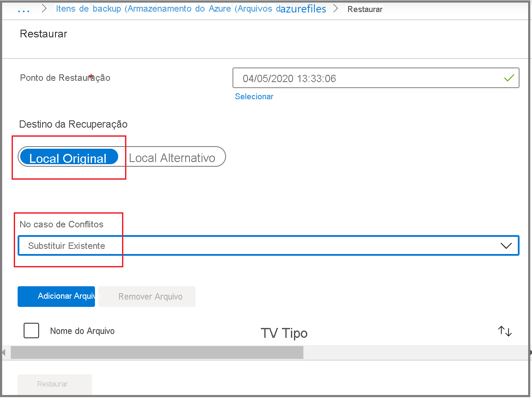Check the select-all files checkbox
Viewport: 532px width, 398px height.
[31, 331]
